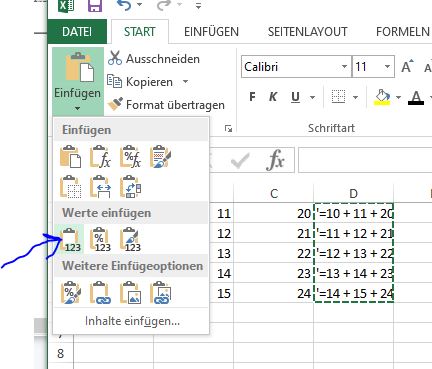Select row 8 header
Image resolution: width=432 pixels, height=369 pixels.
pyautogui.click(x=60, y=353)
